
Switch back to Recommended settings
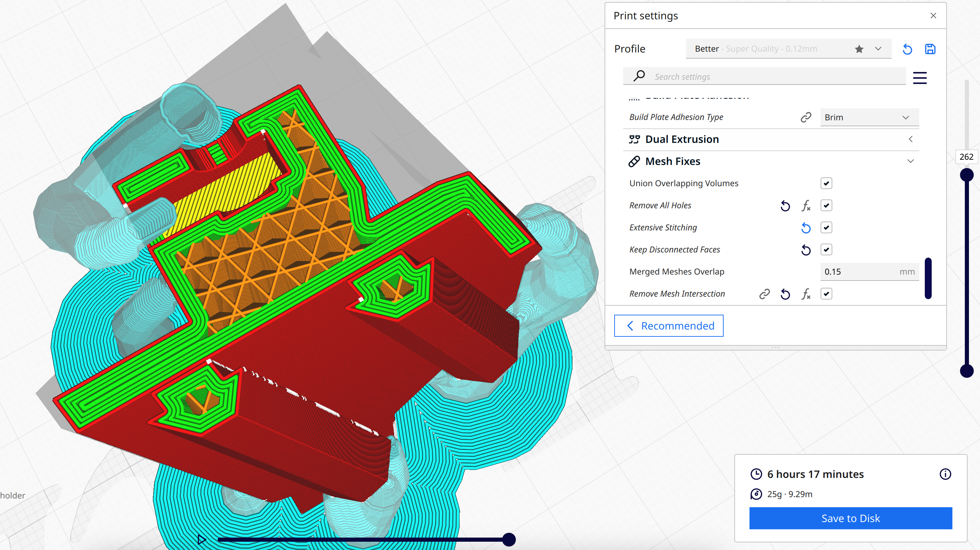tap(668, 326)
